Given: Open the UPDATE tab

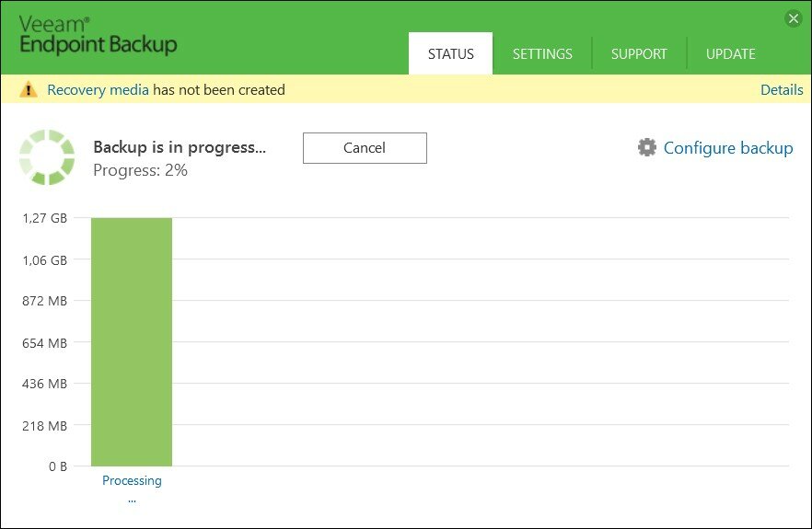Looking at the screenshot, I should [731, 54].
